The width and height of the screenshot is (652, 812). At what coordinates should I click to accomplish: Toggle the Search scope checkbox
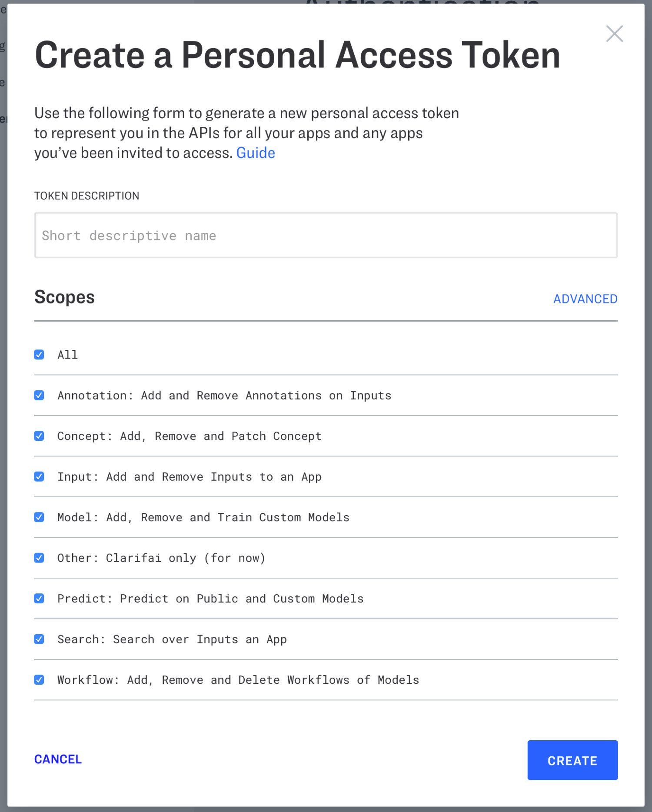click(39, 639)
